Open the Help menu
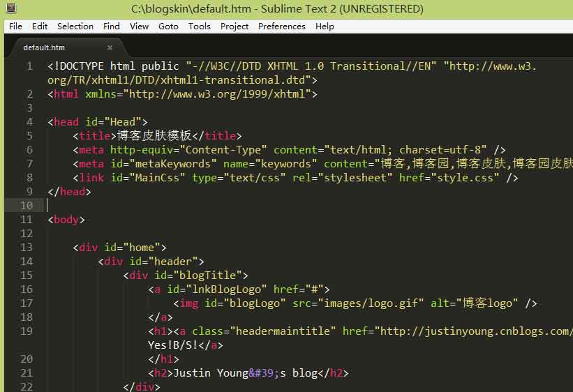 (x=325, y=27)
